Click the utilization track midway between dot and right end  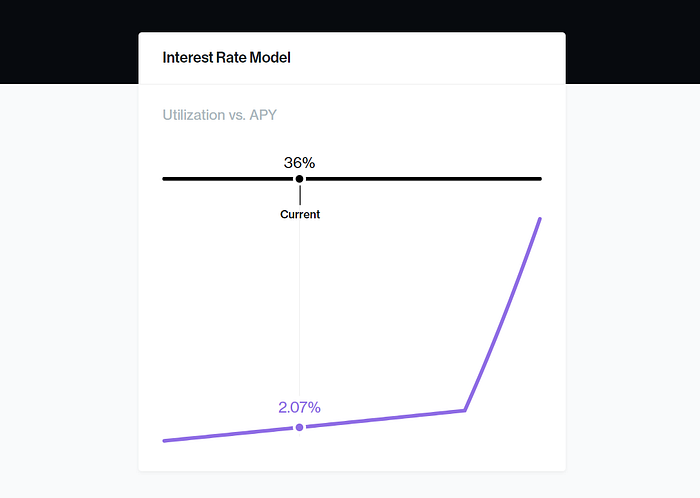tap(420, 179)
